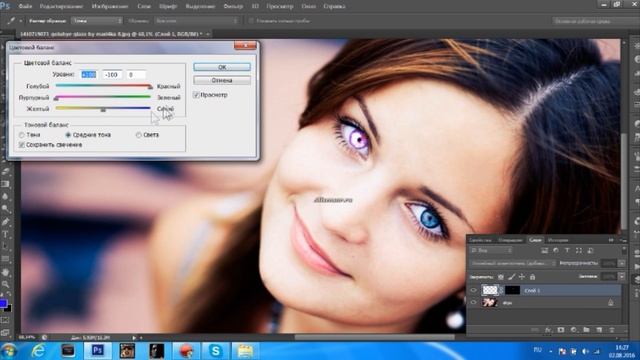The width and height of the screenshot is (640, 360).
Task: Click the Magenta-Green slider handle
Action: pos(56,98)
